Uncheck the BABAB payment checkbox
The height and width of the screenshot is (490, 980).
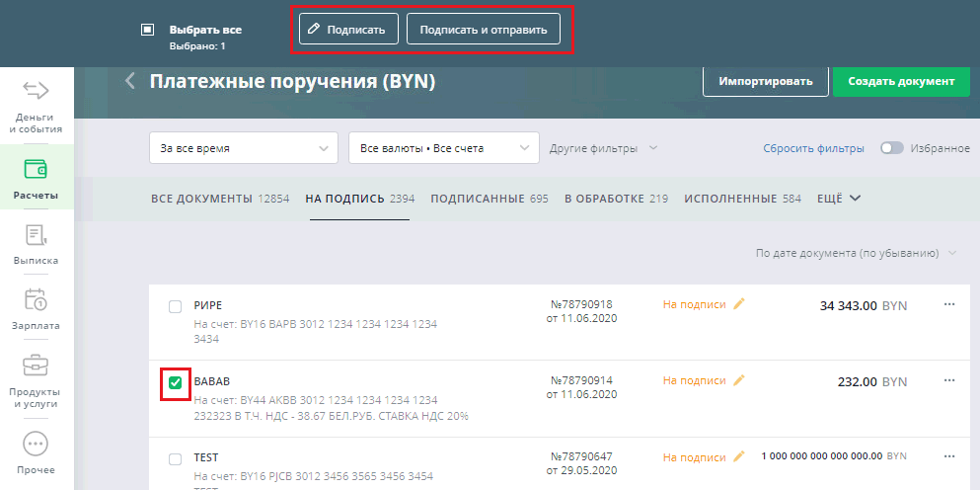(x=175, y=382)
